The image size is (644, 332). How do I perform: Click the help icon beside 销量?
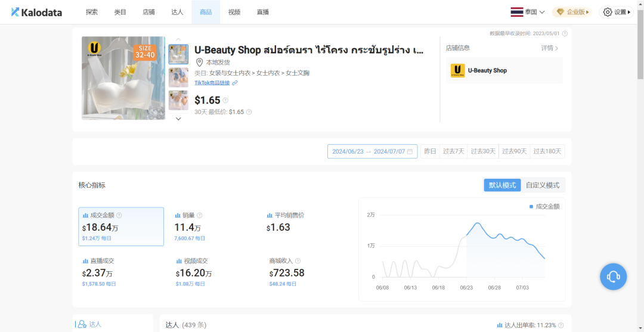coord(200,215)
